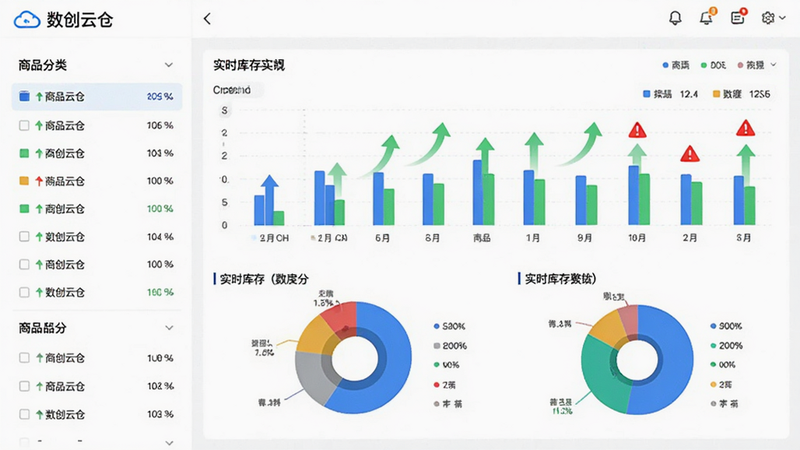Screen dimensions: 800x450
Task: Click the green arrow above the 2月 CN bars
Action: pyautogui.click(x=337, y=181)
